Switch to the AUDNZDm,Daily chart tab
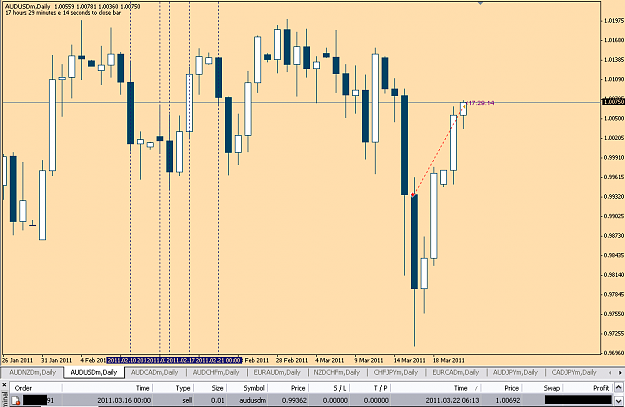 tap(32, 372)
